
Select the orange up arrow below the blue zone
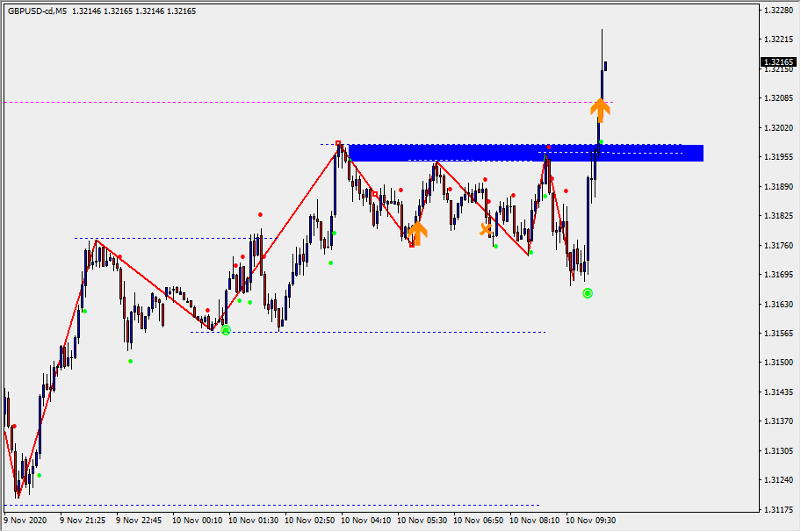point(417,232)
